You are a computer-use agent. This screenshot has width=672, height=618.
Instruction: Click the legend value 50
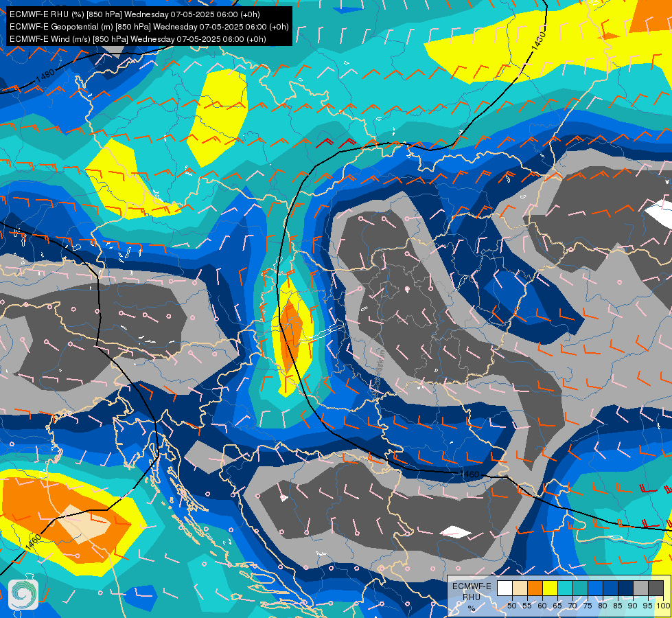[511, 606]
